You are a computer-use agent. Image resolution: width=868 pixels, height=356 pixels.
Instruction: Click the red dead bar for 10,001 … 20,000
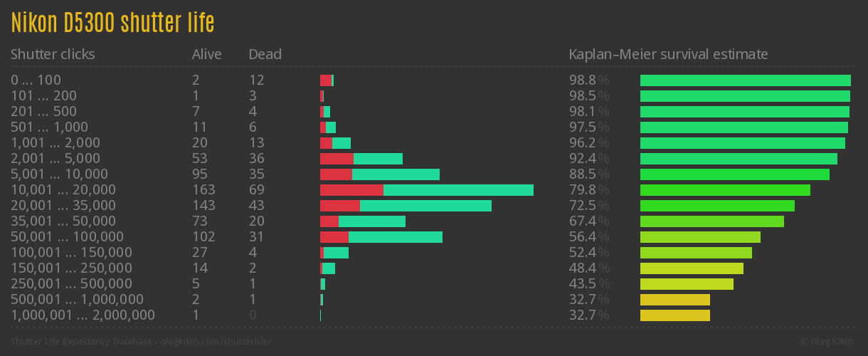pyautogui.click(x=351, y=190)
